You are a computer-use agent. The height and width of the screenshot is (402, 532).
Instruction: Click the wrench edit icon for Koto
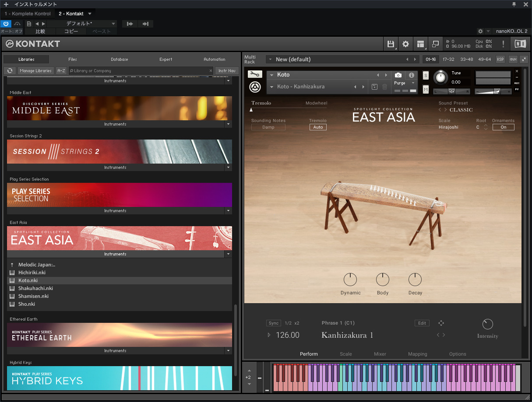[x=255, y=74]
